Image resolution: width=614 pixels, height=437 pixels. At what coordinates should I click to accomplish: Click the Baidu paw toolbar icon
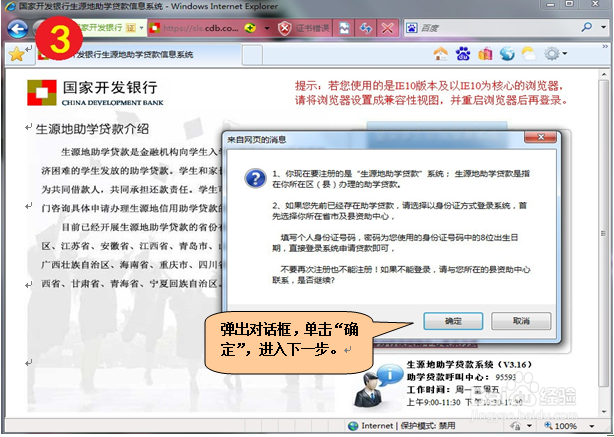point(463,54)
